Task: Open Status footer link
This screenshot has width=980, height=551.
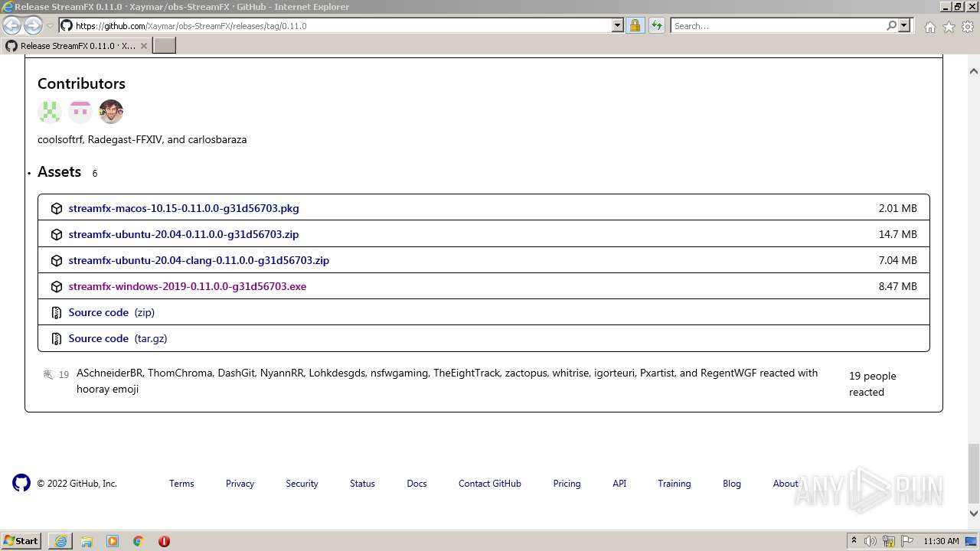Action: click(x=362, y=484)
